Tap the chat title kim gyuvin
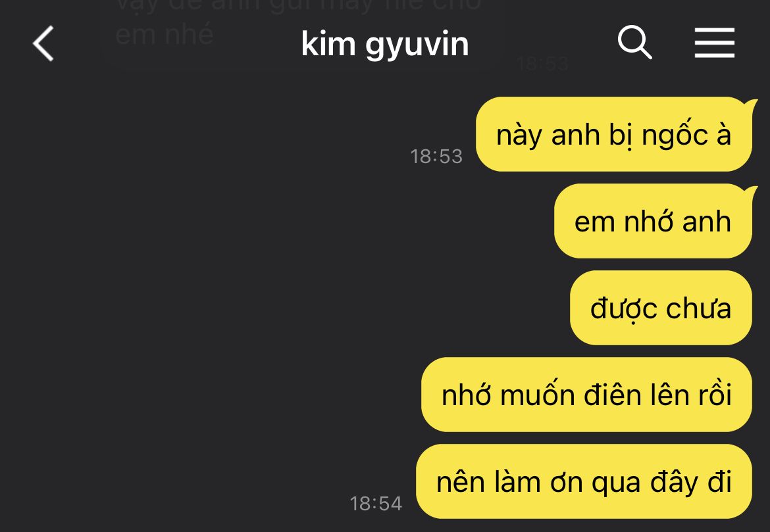This screenshot has width=770, height=532. pos(385,45)
